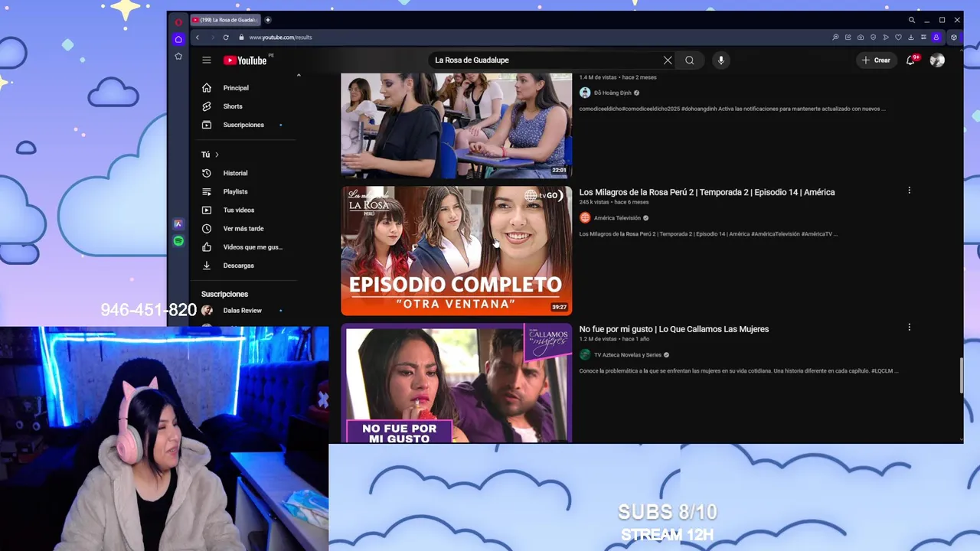Click the shield privacy protection icon
980x551 pixels.
coord(873,37)
